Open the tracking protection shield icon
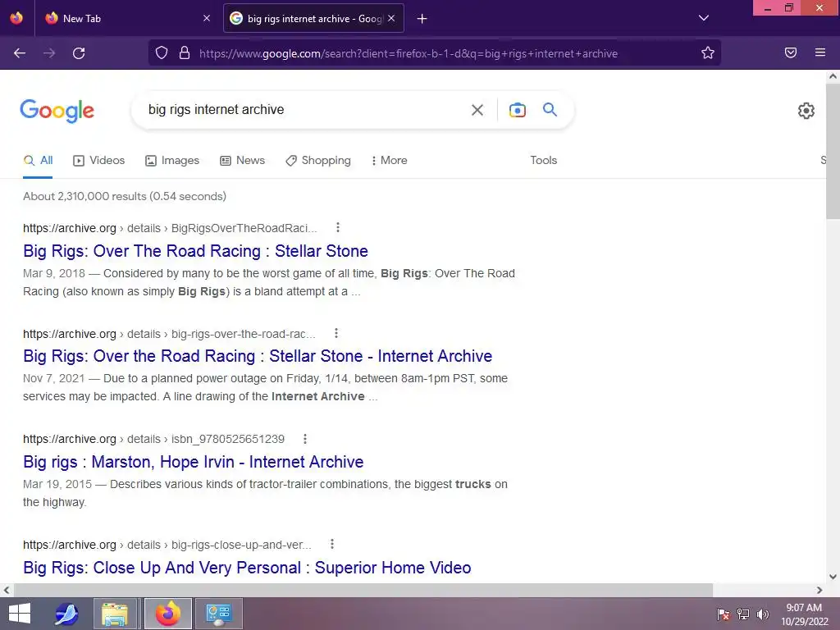Viewport: 840px width, 630px height. (x=162, y=53)
